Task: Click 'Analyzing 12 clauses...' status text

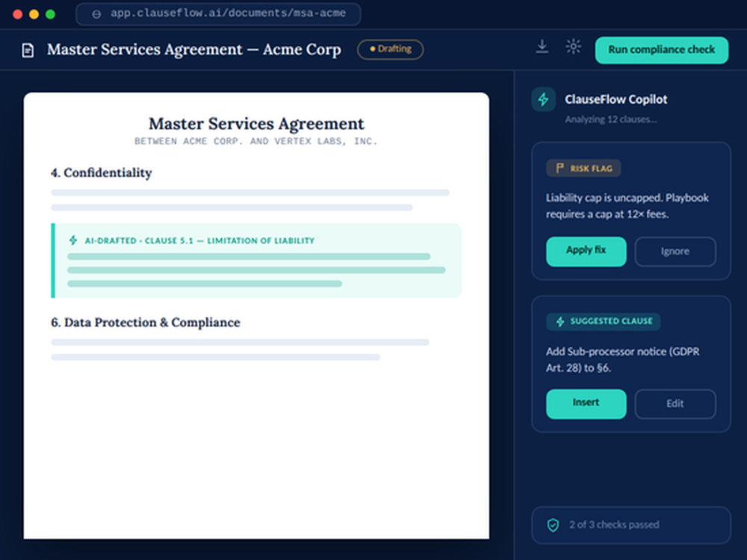Action: click(611, 119)
